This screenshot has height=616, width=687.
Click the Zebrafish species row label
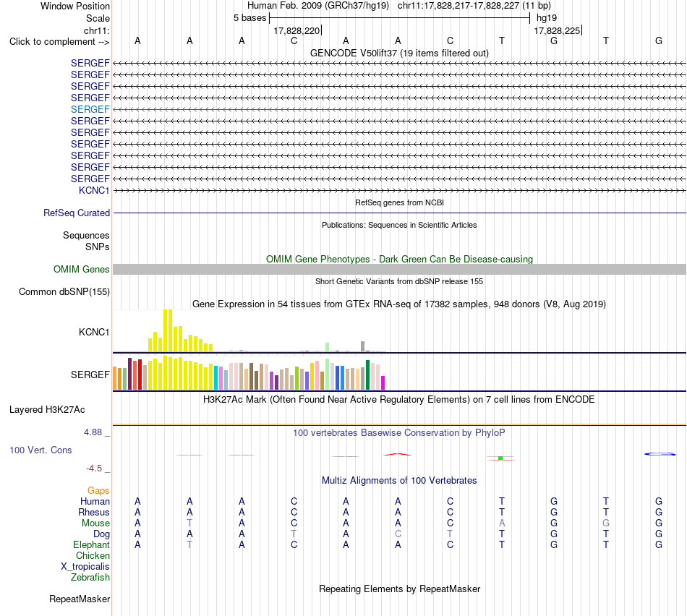click(x=90, y=578)
